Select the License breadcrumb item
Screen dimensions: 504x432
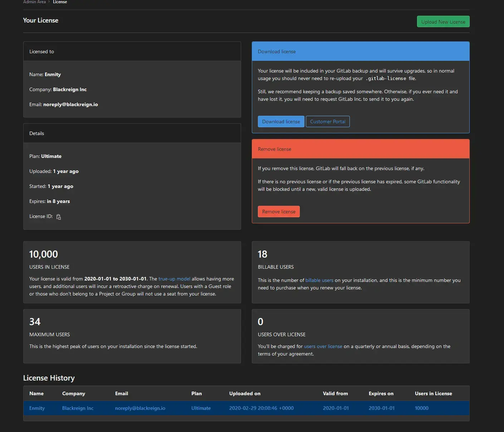pyautogui.click(x=60, y=2)
